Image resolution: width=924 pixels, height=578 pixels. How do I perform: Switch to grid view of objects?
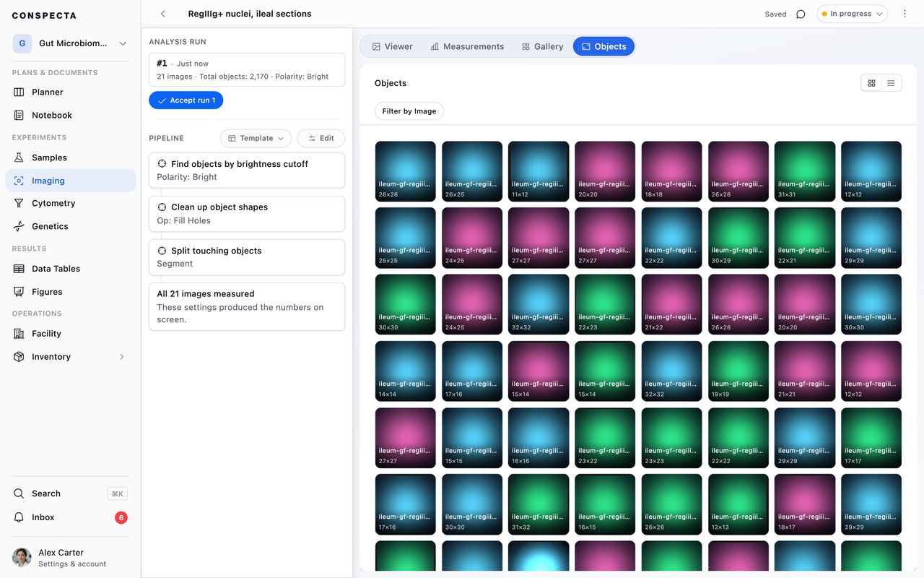click(871, 83)
